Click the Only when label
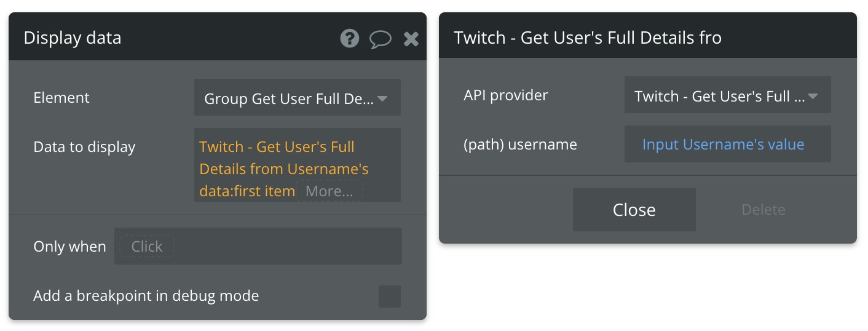Image resolution: width=868 pixels, height=331 pixels. pyautogui.click(x=69, y=247)
